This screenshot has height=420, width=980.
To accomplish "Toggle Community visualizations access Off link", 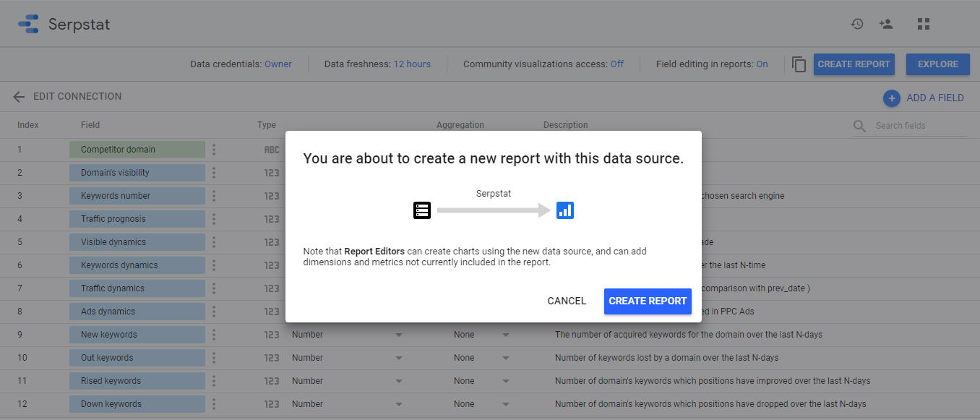I will (616, 64).
